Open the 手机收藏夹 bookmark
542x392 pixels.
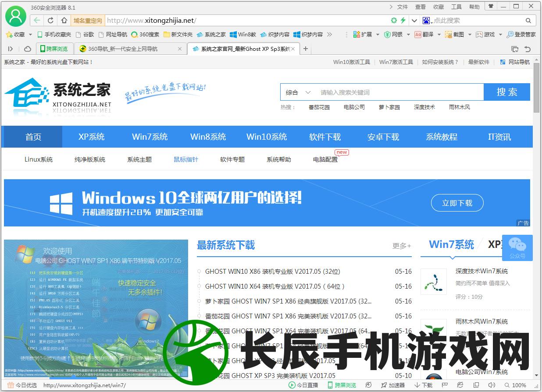(54, 34)
